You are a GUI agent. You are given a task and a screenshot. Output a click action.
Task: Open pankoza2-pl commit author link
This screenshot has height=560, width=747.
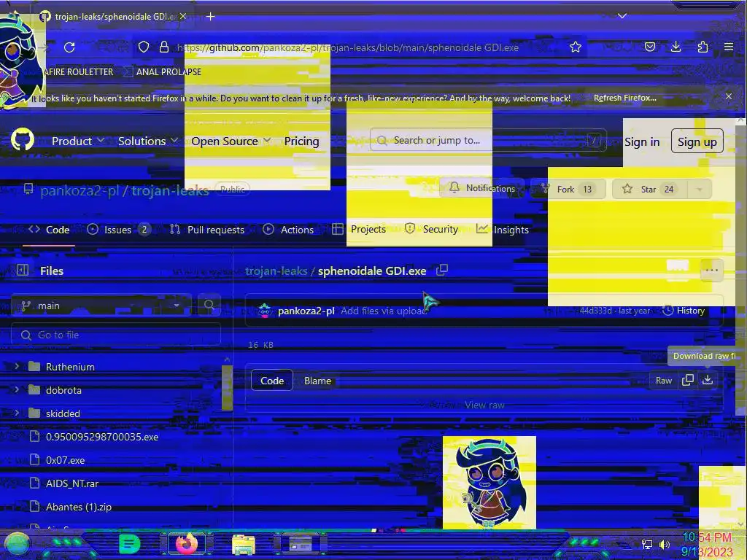tap(306, 311)
